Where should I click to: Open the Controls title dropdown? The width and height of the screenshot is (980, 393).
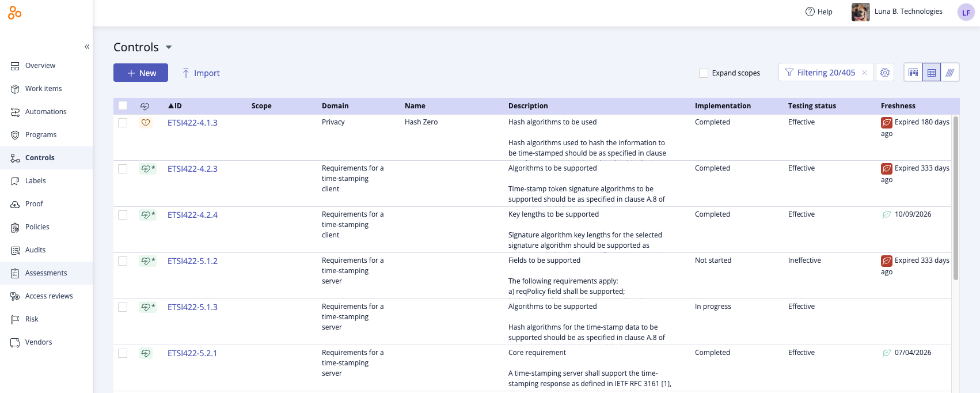pos(168,47)
